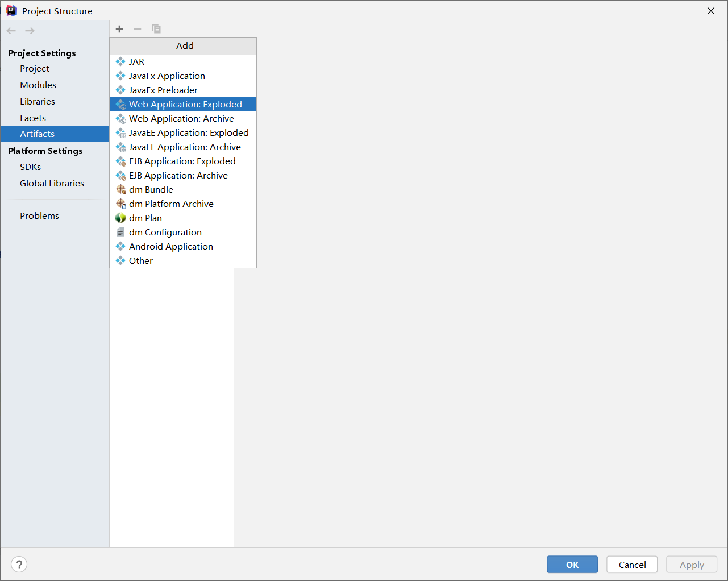Click the dm Configuration document icon
This screenshot has width=728, height=581.
tap(120, 232)
